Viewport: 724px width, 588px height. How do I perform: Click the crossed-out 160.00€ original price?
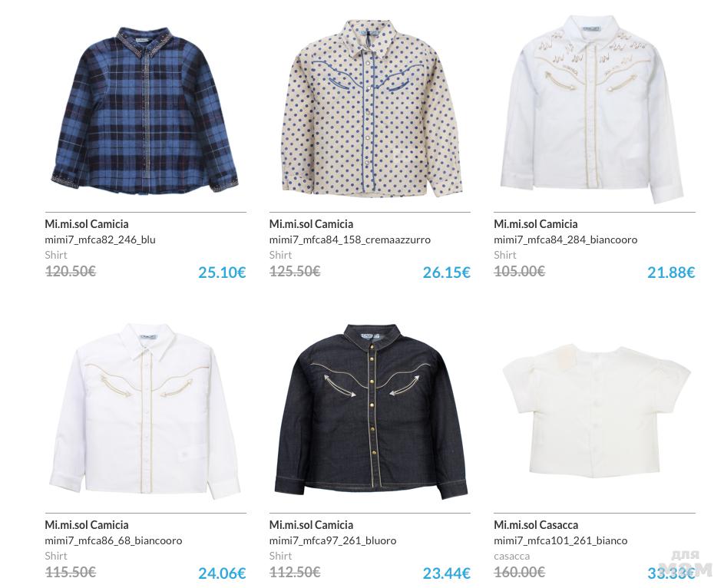[520, 572]
